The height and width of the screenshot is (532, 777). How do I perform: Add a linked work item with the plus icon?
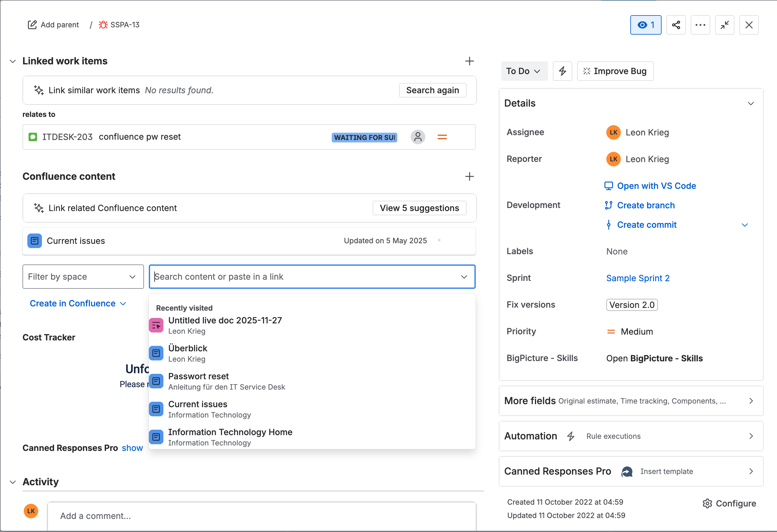tap(469, 61)
